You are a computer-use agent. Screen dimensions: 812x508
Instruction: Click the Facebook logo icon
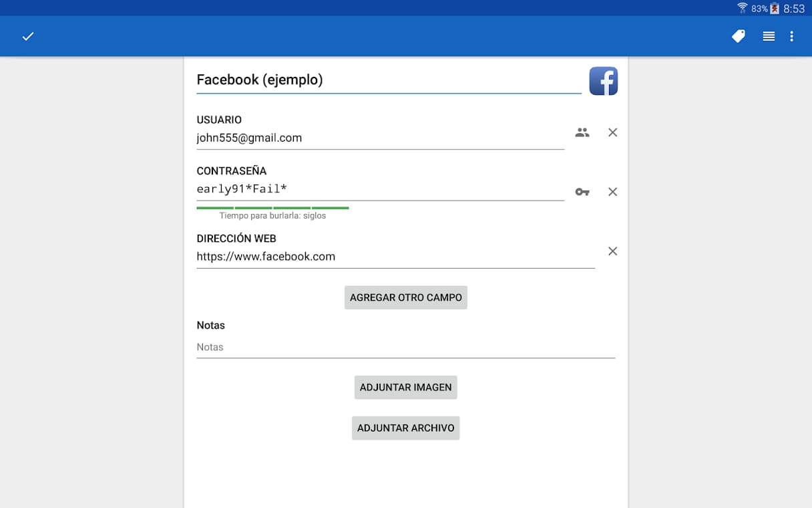603,81
